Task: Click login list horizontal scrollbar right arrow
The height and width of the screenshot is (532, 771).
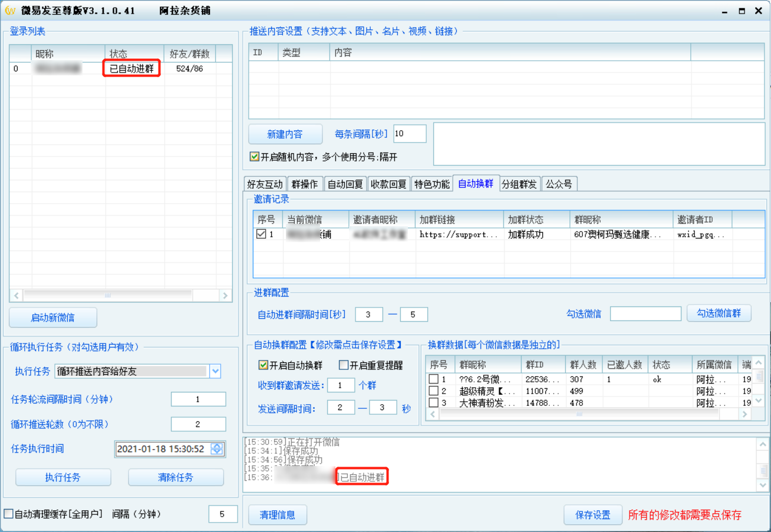Action: (x=225, y=295)
